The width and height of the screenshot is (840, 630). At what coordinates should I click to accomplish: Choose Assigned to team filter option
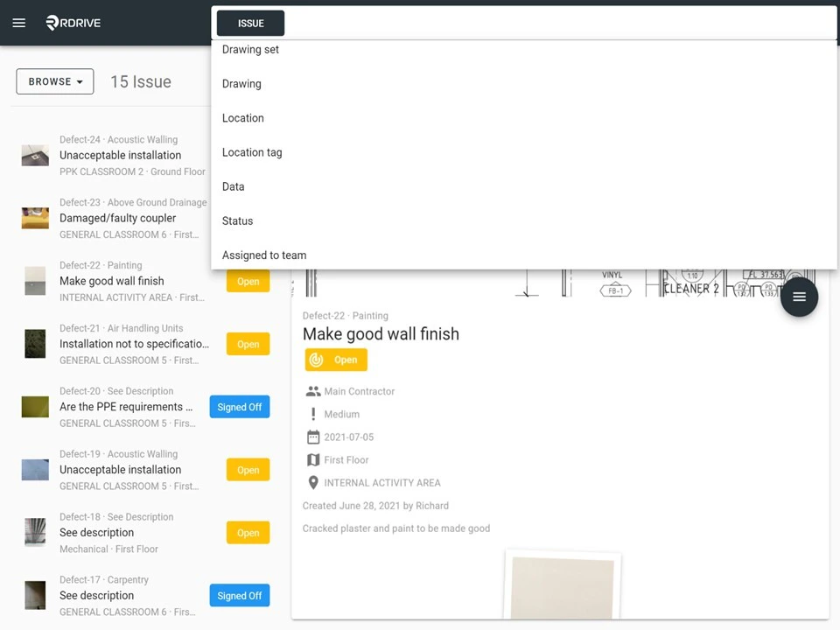point(264,255)
